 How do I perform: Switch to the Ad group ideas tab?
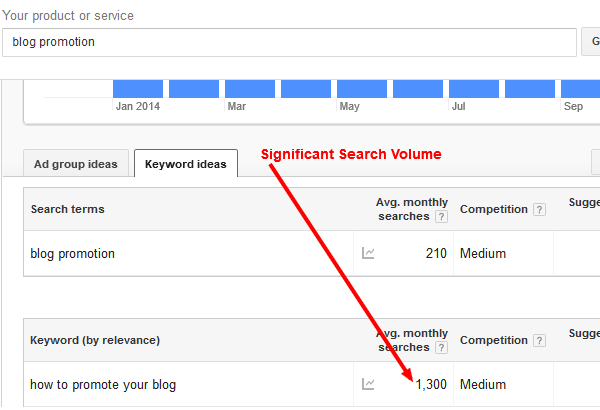75,164
